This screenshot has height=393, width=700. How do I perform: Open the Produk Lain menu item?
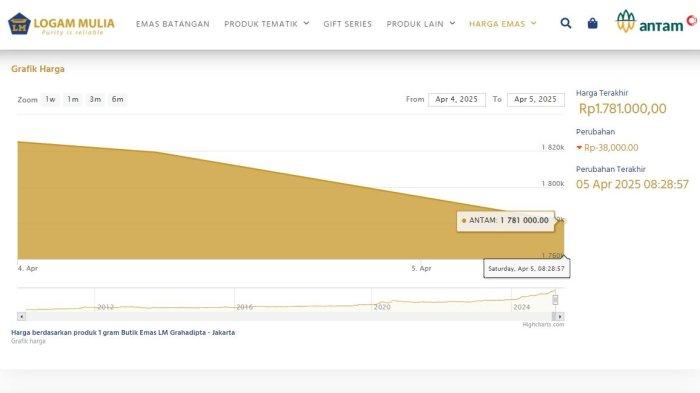coord(415,24)
